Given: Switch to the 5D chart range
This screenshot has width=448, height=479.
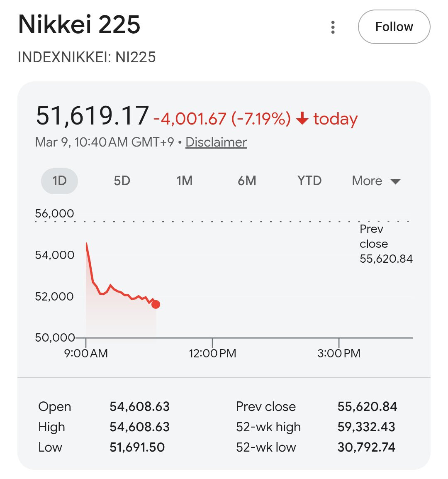Looking at the screenshot, I should [x=122, y=181].
